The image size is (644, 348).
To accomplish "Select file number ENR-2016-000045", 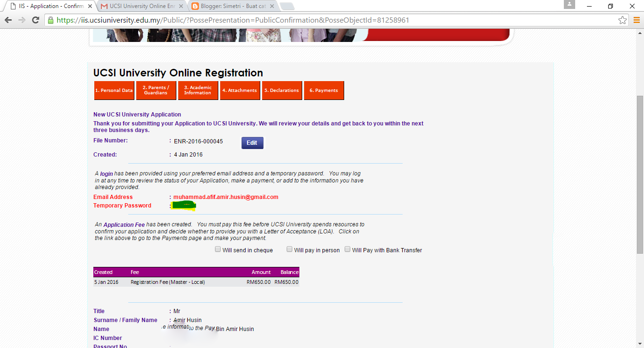I will tap(198, 141).
